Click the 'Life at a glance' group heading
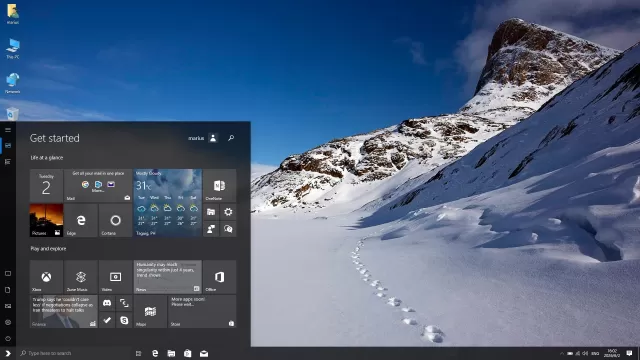Screen dimensions: 640x360 click(47, 158)
